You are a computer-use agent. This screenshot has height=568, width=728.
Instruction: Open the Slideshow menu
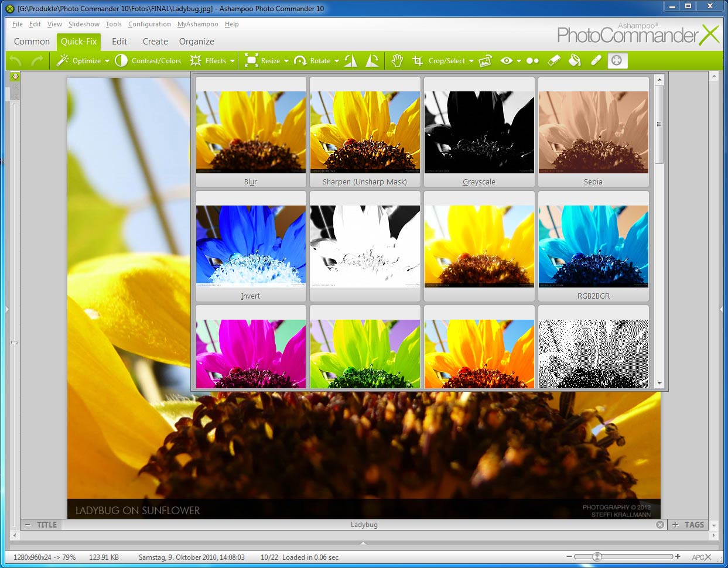click(x=84, y=24)
